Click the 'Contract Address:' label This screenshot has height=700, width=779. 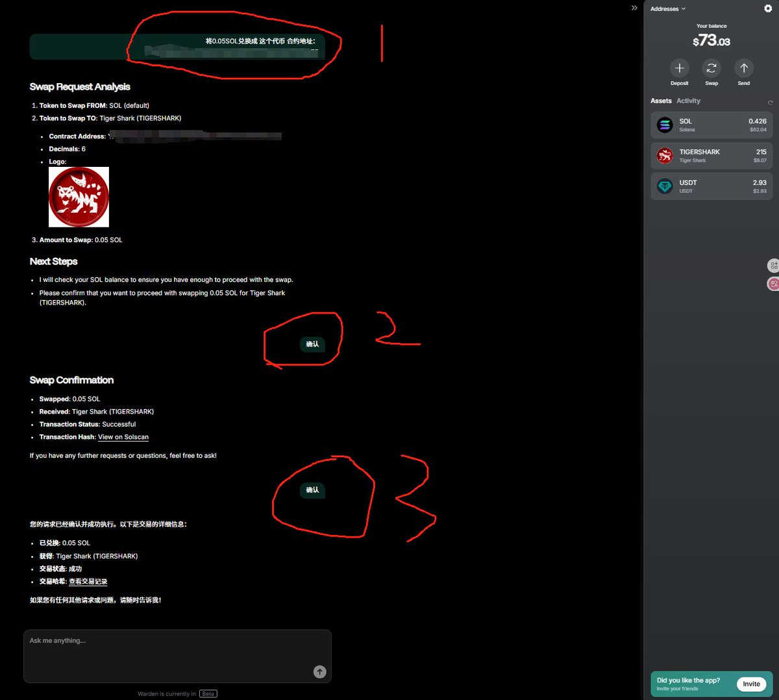point(77,136)
